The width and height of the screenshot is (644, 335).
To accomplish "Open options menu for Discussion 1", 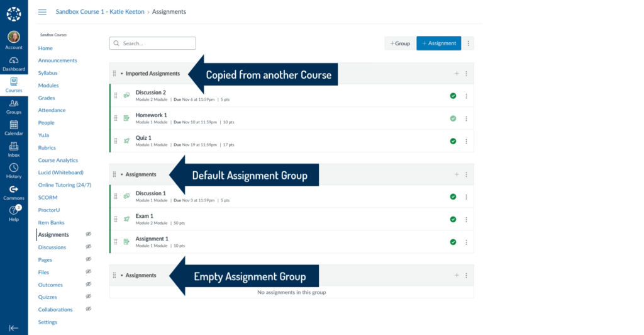I will click(466, 197).
